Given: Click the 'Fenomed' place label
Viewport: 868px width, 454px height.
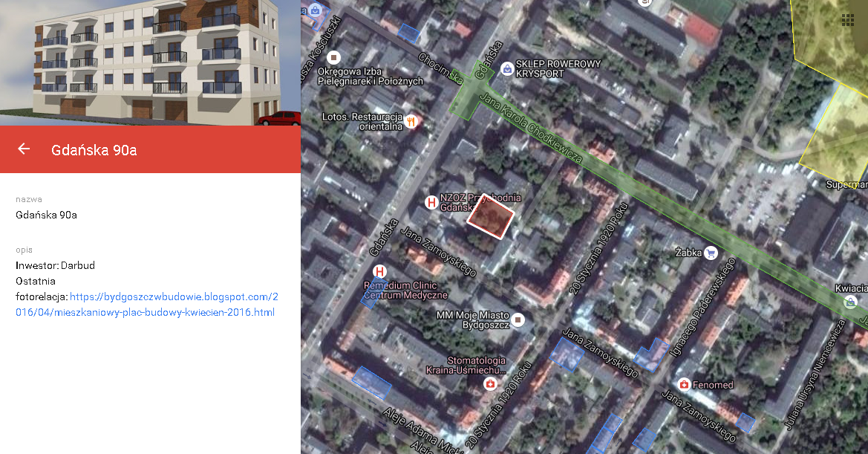Looking at the screenshot, I should point(713,385).
